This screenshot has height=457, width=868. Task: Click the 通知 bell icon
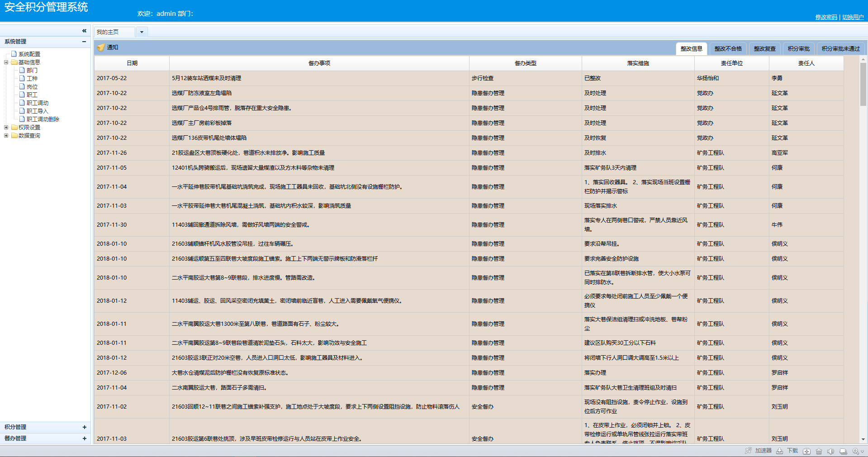(x=101, y=48)
